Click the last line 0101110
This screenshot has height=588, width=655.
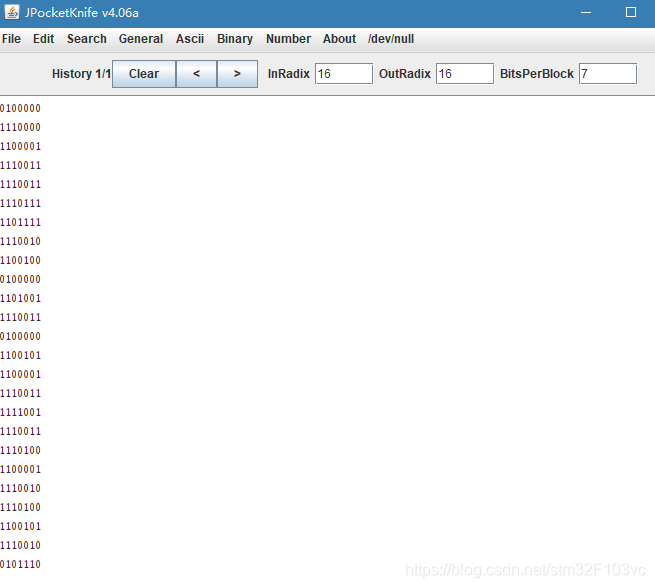pos(20,565)
